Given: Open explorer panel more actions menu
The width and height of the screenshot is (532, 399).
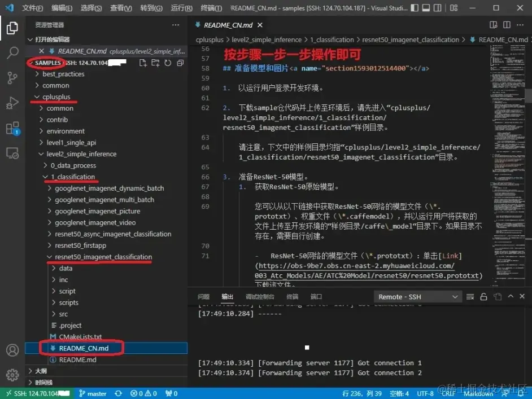Looking at the screenshot, I should tap(176, 25).
